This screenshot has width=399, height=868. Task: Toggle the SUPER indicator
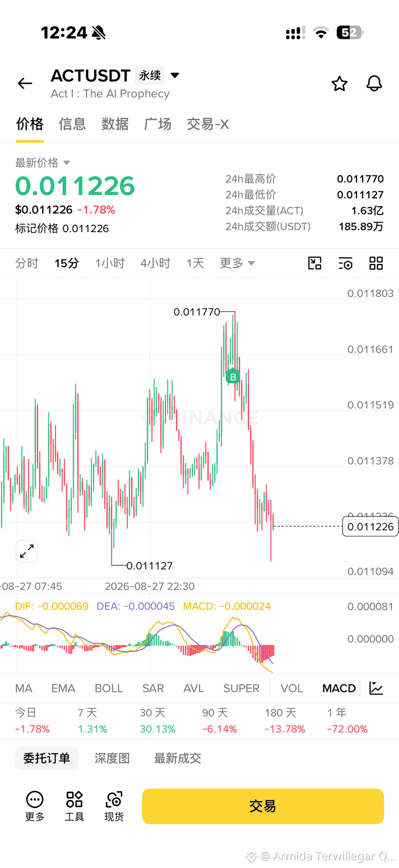241,688
